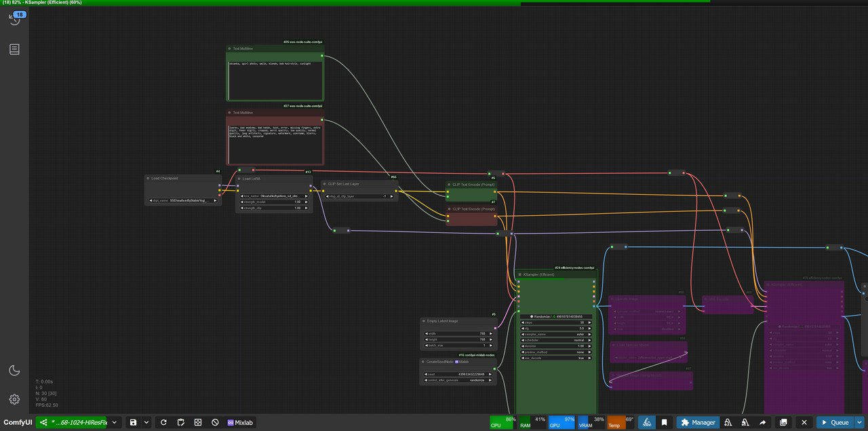Click the bookmark icon in bottom toolbar

[x=665, y=422]
